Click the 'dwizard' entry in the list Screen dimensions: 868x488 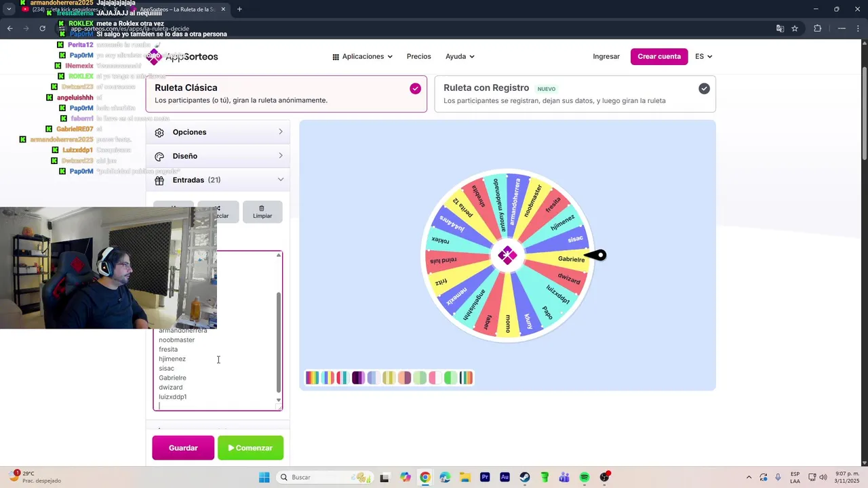pos(170,388)
